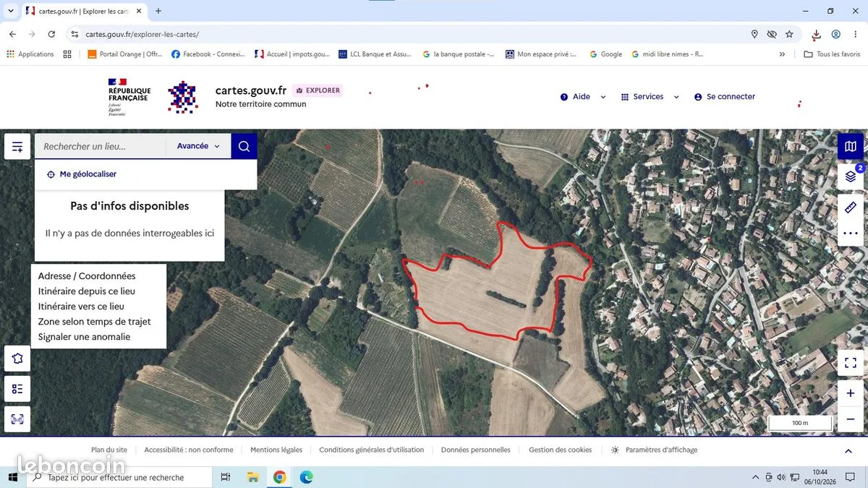Open the la banque postale bookmark
Viewport: 868px width, 488px height.
(x=459, y=54)
